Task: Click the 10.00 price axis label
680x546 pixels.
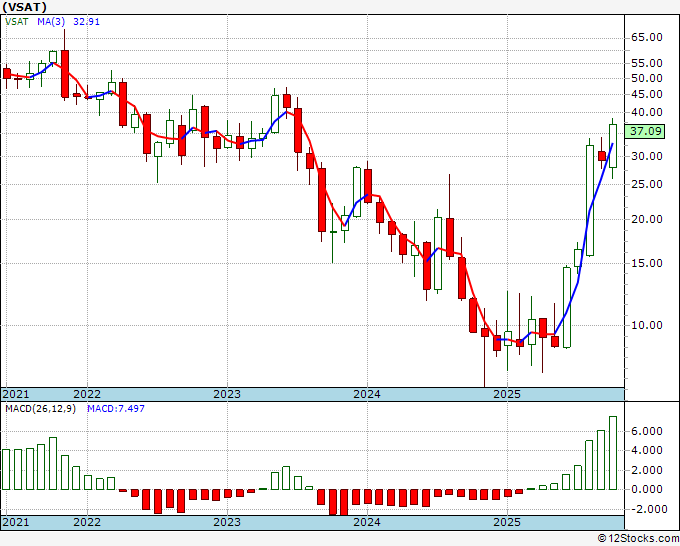Action: 647,325
